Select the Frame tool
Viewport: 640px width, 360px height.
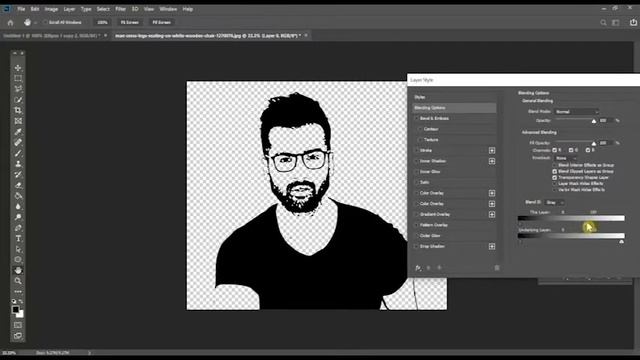[18, 121]
